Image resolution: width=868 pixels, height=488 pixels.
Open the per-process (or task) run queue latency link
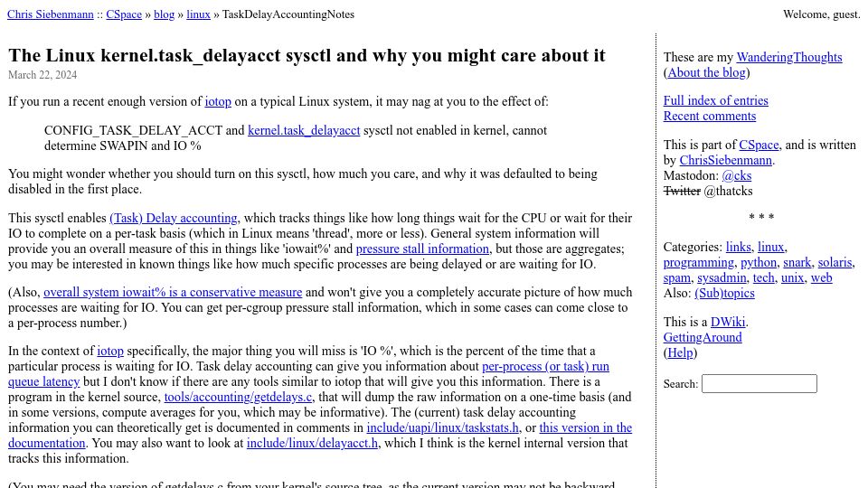point(545,366)
